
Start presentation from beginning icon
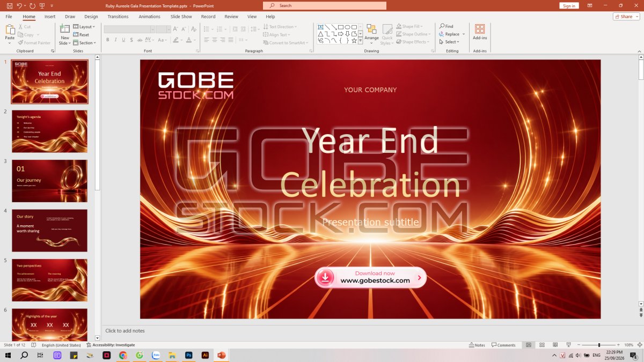click(42, 5)
